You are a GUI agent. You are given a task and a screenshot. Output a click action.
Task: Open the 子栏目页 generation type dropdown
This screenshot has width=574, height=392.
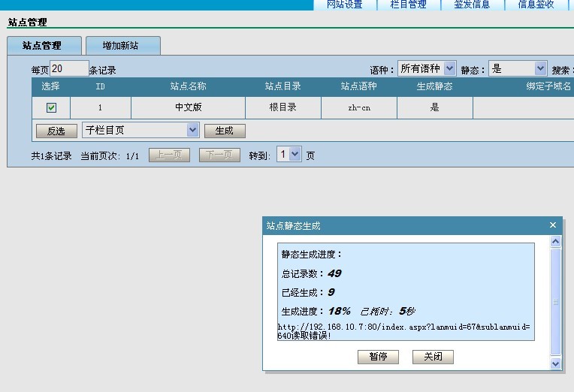tap(140, 130)
